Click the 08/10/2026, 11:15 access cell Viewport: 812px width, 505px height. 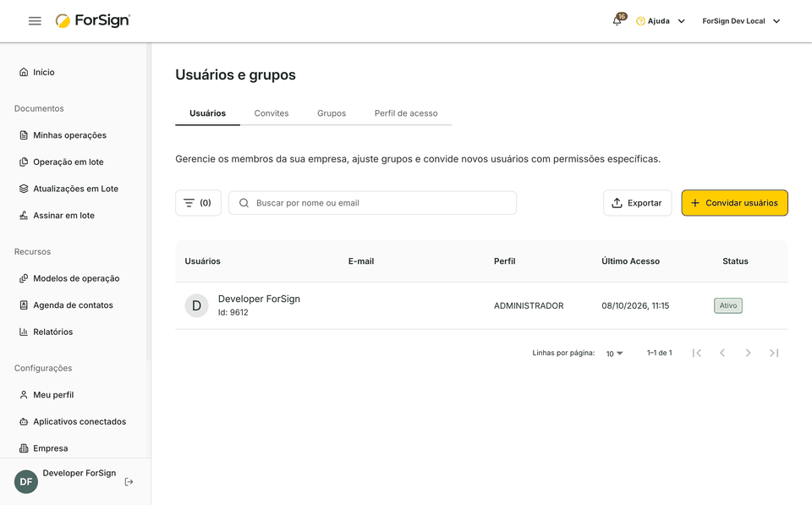coord(635,306)
